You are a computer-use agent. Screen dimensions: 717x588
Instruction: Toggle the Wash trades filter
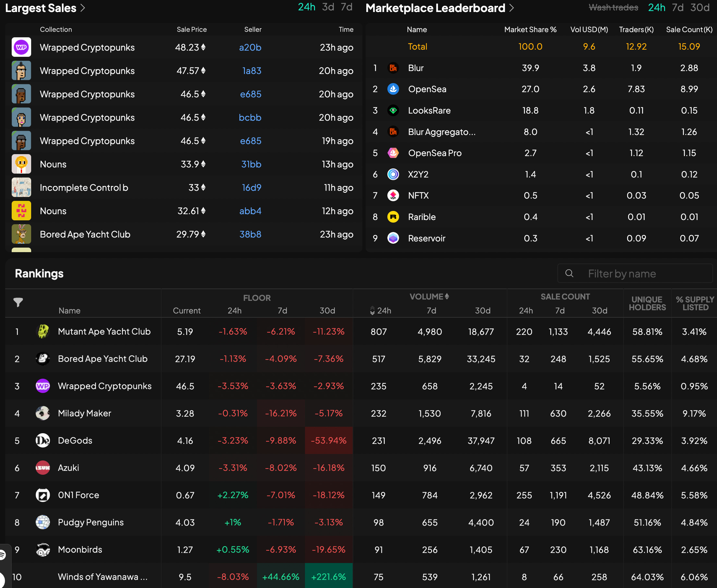click(x=614, y=7)
